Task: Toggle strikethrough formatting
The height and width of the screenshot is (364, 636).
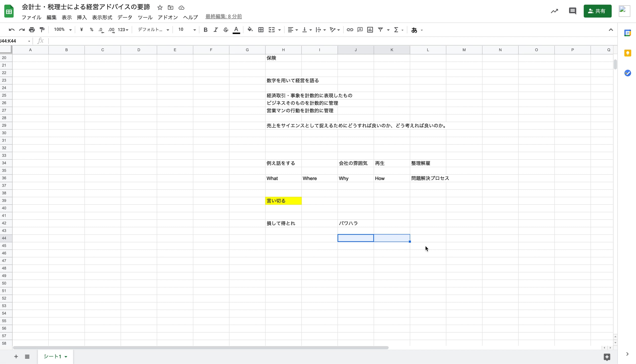Action: point(225,30)
